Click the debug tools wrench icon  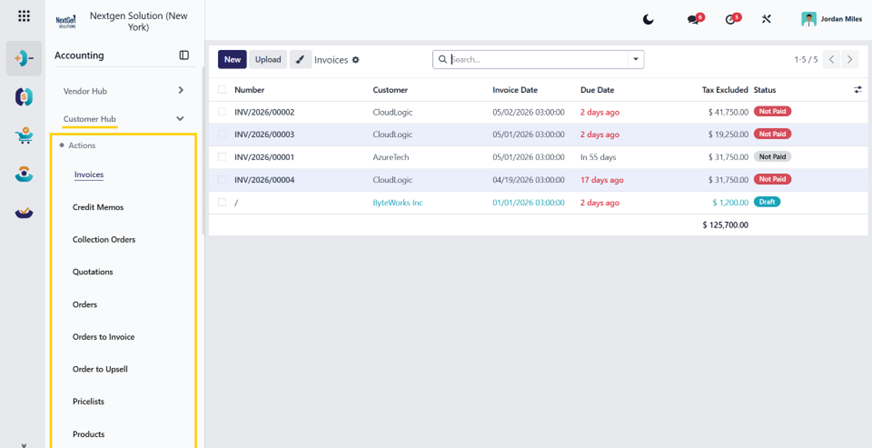point(766,19)
